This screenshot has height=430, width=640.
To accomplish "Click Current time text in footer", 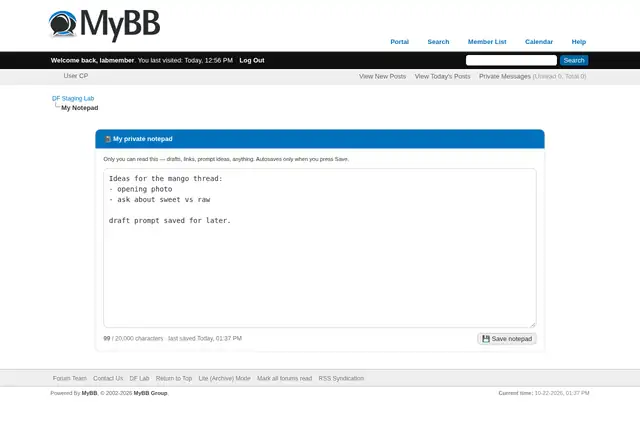I will [x=544, y=393].
